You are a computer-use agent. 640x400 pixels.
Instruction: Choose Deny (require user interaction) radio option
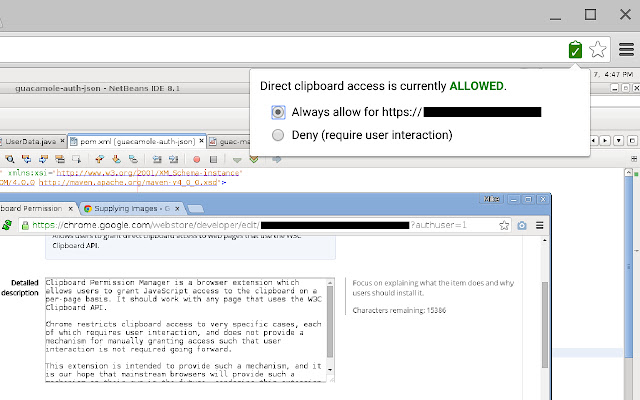point(278,135)
